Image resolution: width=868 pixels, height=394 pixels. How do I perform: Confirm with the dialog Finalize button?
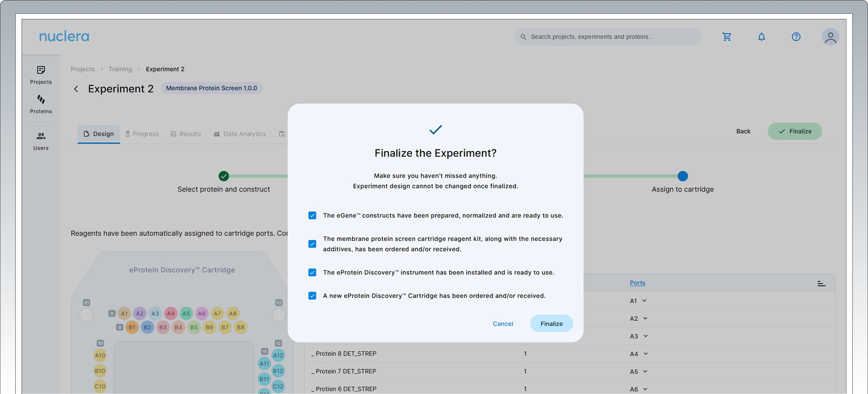tap(551, 324)
